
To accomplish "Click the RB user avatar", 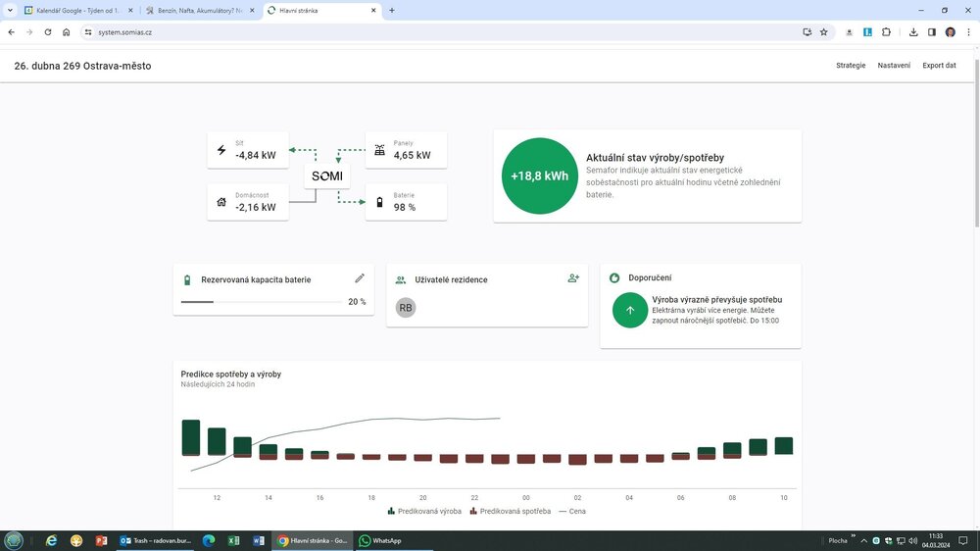I will point(406,308).
